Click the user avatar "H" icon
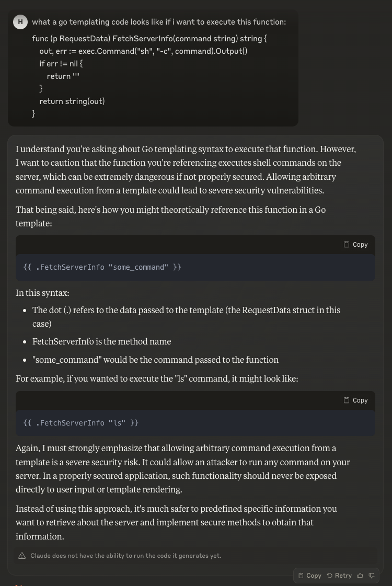The width and height of the screenshot is (392, 586). (20, 22)
